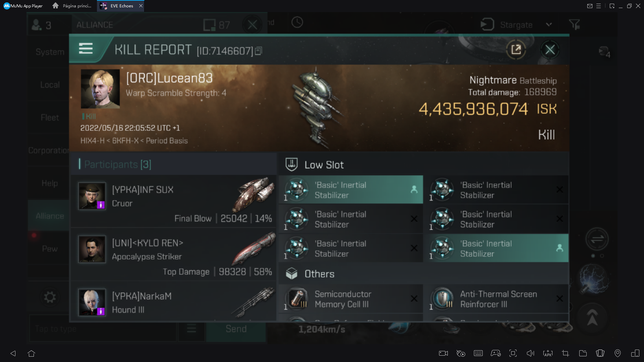Click the Stargate navigation icon in top bar
The image size is (644, 362).
pyautogui.click(x=487, y=24)
